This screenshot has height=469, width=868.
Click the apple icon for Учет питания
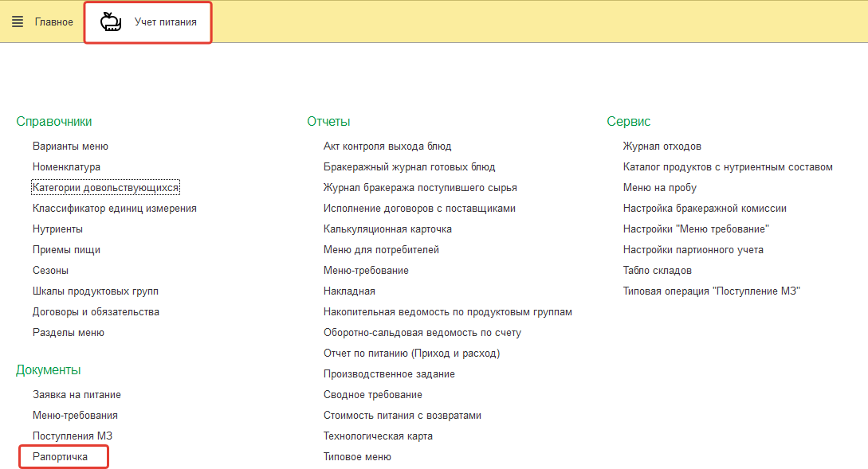tap(111, 21)
